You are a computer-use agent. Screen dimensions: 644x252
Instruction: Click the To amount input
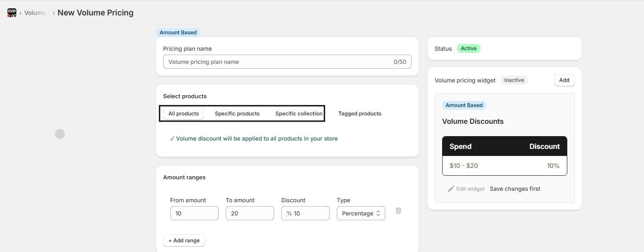coord(249,213)
